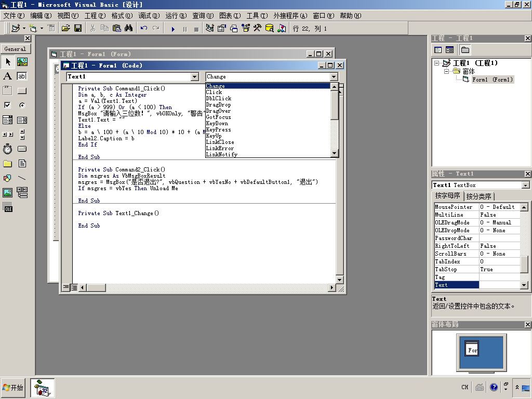Viewport: 532px width, 399px height.
Task: Click the Paste toolbar icon
Action: click(x=117, y=28)
